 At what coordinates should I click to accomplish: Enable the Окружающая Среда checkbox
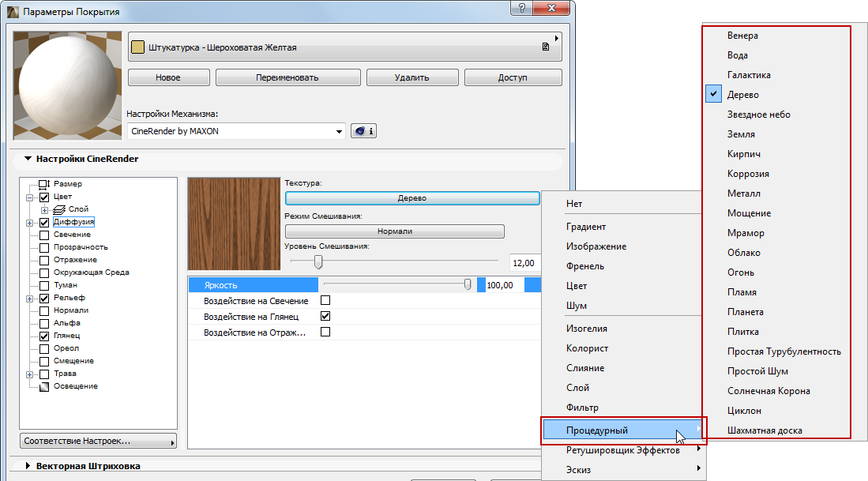pyautogui.click(x=44, y=272)
